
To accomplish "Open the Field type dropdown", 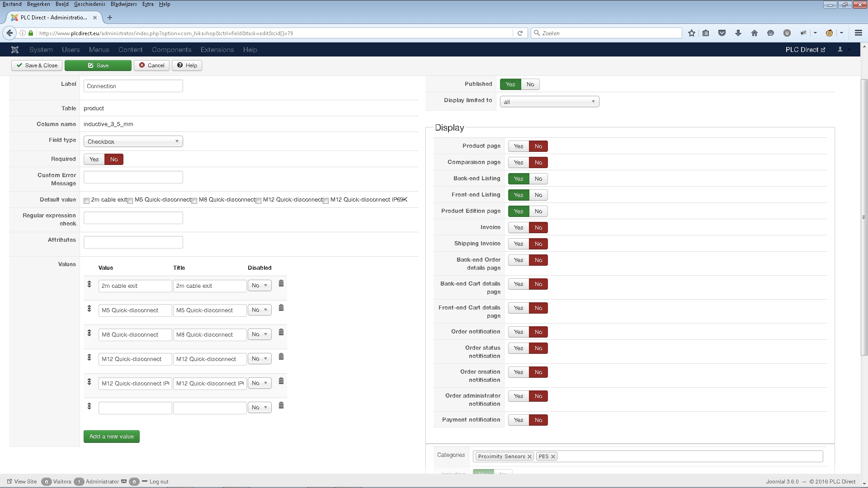I will (133, 141).
